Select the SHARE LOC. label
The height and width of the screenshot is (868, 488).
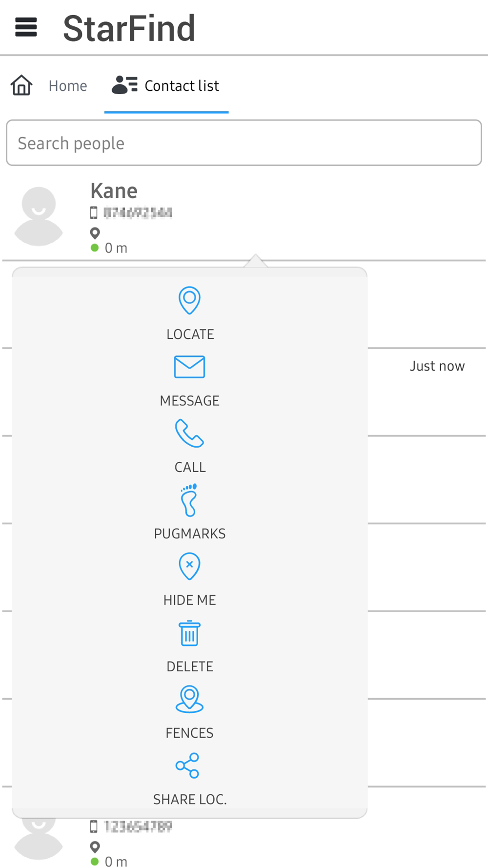190,799
